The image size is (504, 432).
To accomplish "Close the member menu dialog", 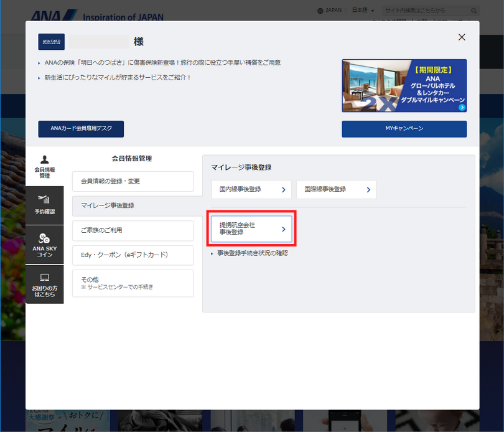I will [x=462, y=37].
